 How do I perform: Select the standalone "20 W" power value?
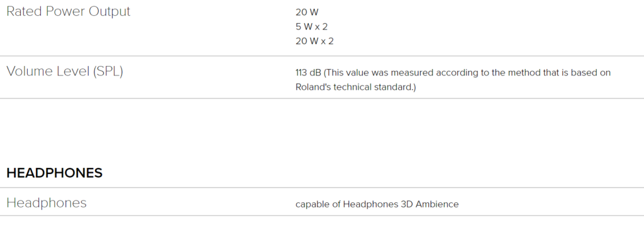point(307,13)
